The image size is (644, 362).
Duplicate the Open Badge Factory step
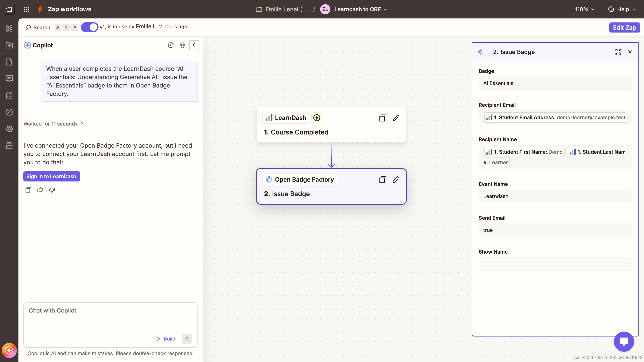(x=383, y=180)
